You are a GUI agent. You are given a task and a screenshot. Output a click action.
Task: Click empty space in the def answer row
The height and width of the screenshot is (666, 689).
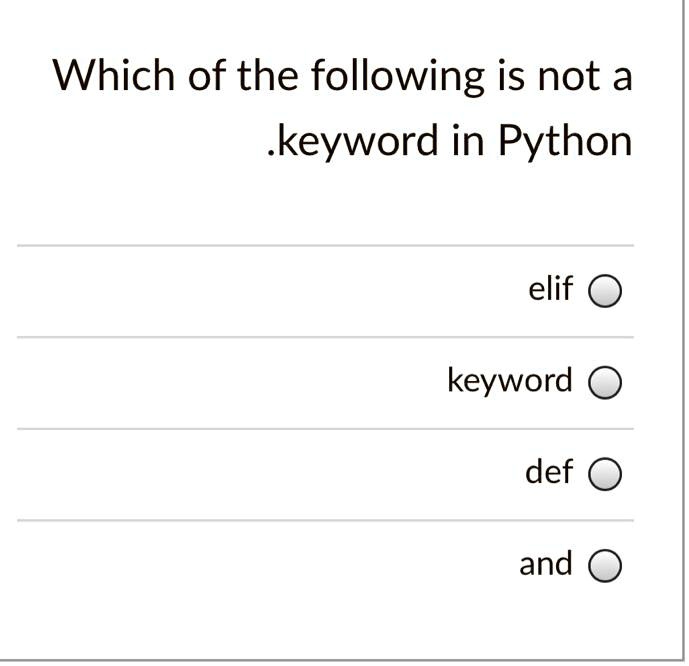pyautogui.click(x=264, y=474)
